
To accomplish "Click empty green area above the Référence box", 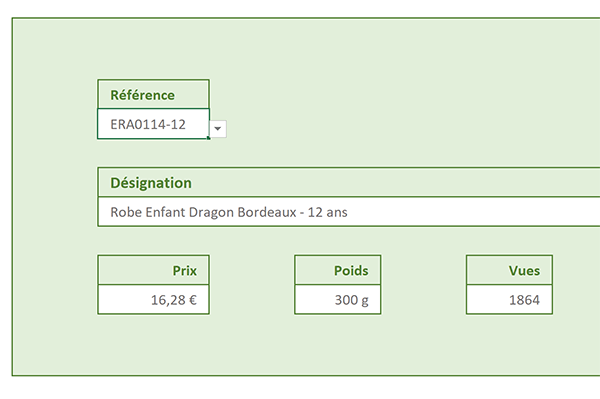I will [153, 49].
